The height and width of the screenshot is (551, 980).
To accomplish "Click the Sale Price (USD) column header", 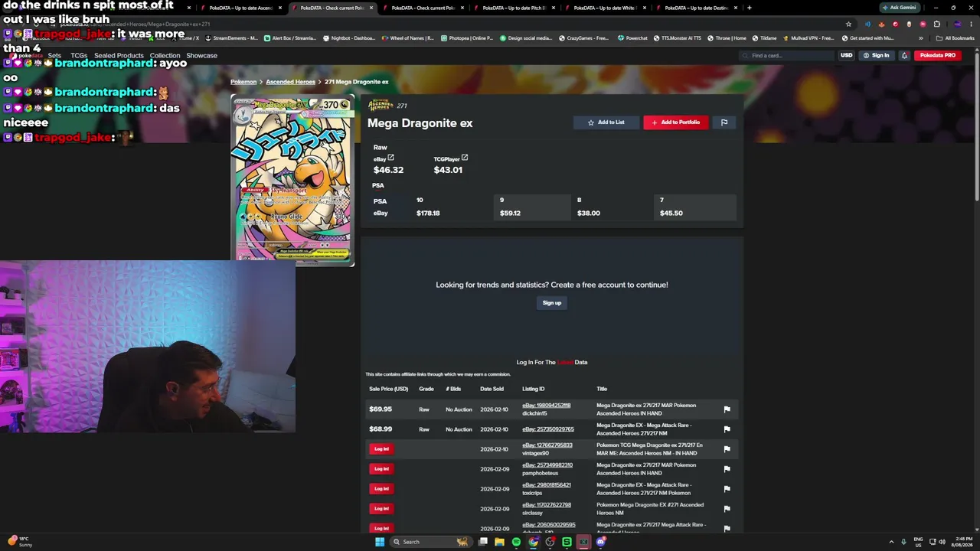I will (389, 389).
